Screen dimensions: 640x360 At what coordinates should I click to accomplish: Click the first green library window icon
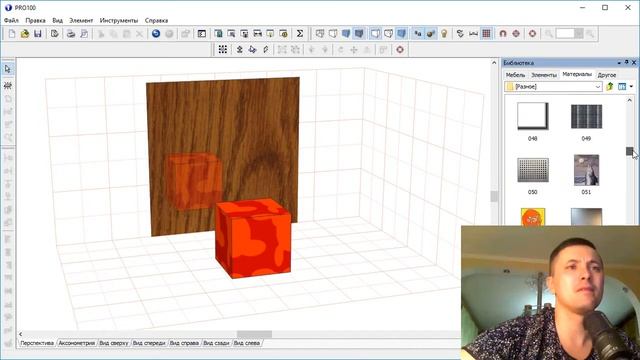pos(218,34)
